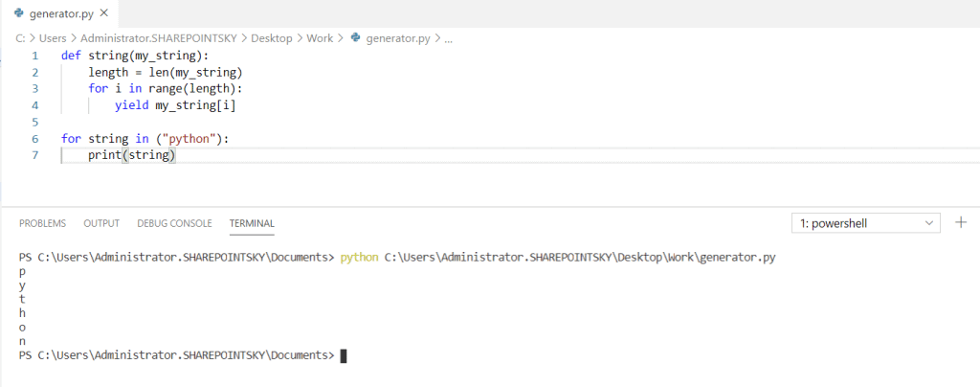980x387 pixels.
Task: Add a new terminal with plus icon
Action: [x=961, y=222]
